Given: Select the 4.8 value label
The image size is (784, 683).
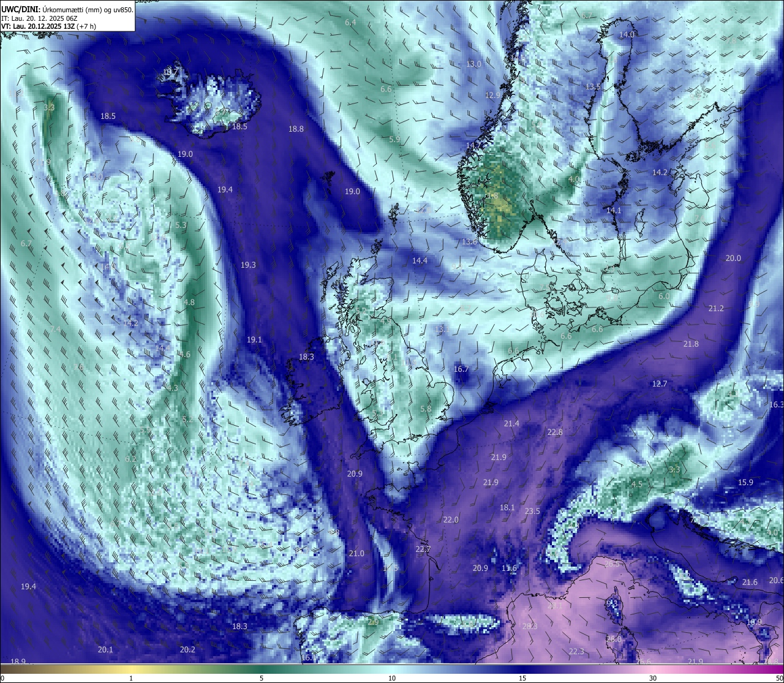Looking at the screenshot, I should tap(189, 303).
